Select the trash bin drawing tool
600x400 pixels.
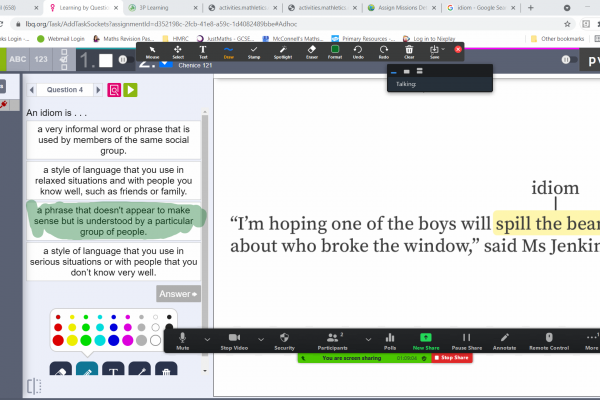[167, 371]
